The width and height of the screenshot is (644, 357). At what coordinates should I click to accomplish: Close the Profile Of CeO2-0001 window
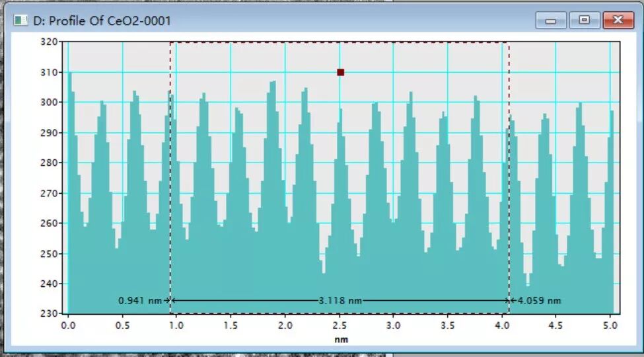[618, 20]
